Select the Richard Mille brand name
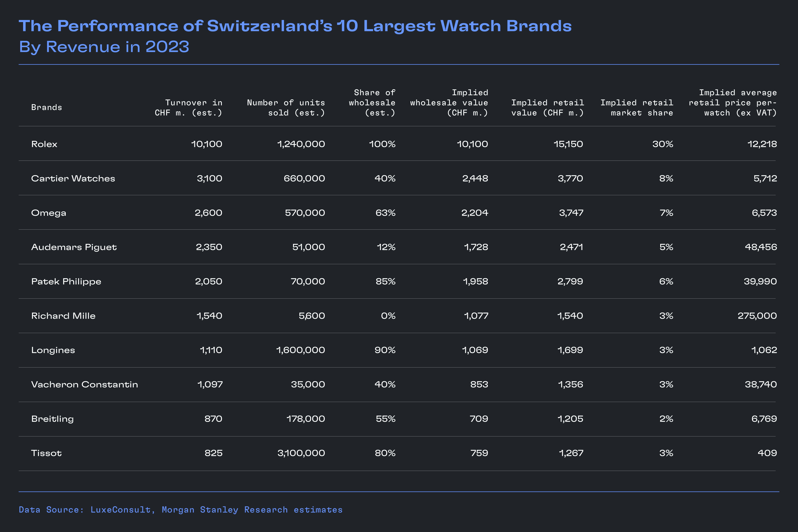Image resolution: width=798 pixels, height=532 pixels. pos(63,316)
